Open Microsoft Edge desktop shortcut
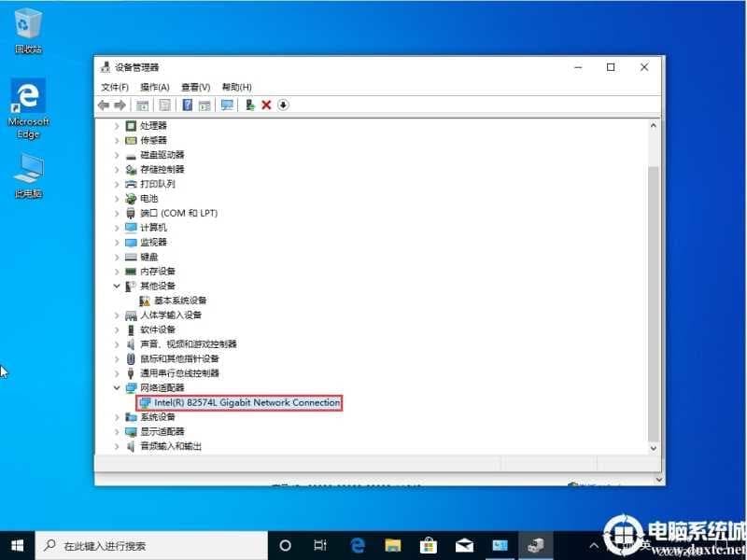The image size is (747, 560). pyautogui.click(x=29, y=109)
